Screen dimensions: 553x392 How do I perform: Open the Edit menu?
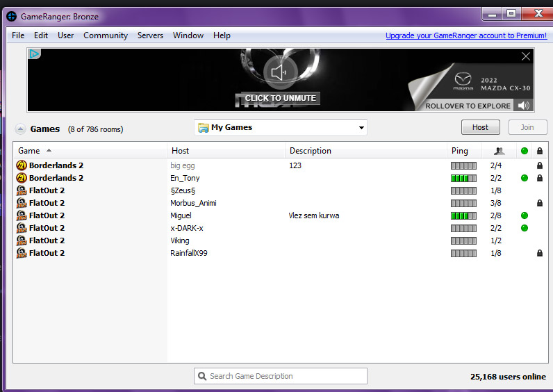pyautogui.click(x=41, y=35)
